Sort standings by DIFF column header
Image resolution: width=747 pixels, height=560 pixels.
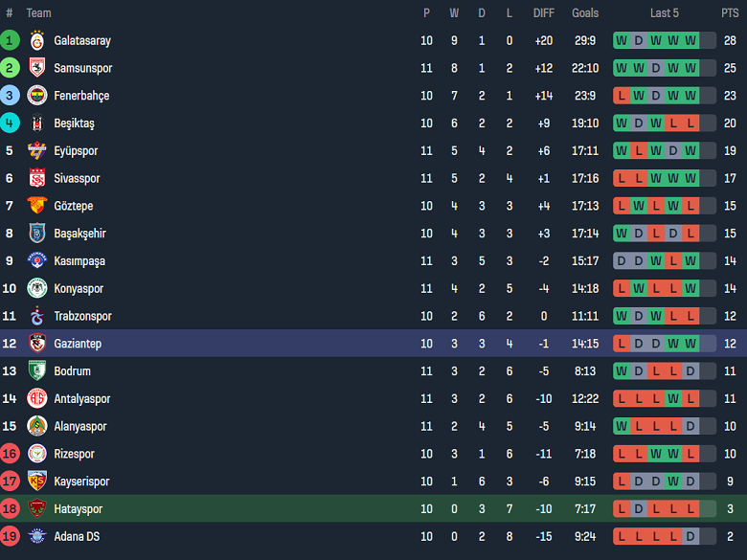tap(544, 13)
